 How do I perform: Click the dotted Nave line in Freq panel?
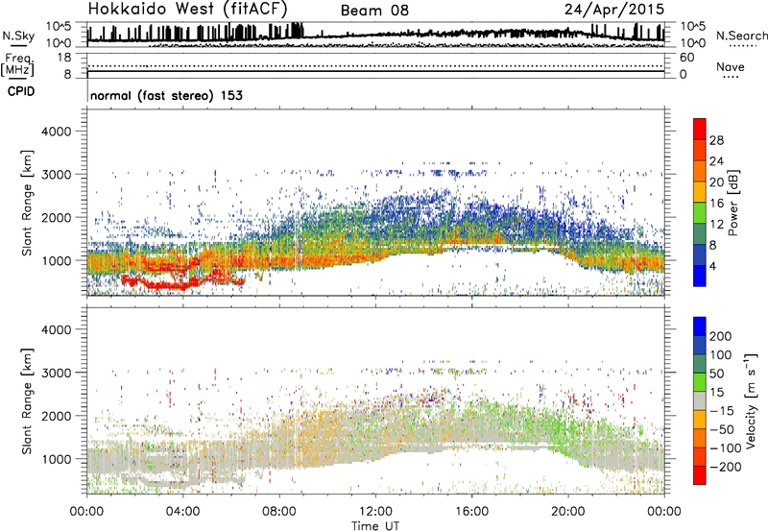point(375,65)
